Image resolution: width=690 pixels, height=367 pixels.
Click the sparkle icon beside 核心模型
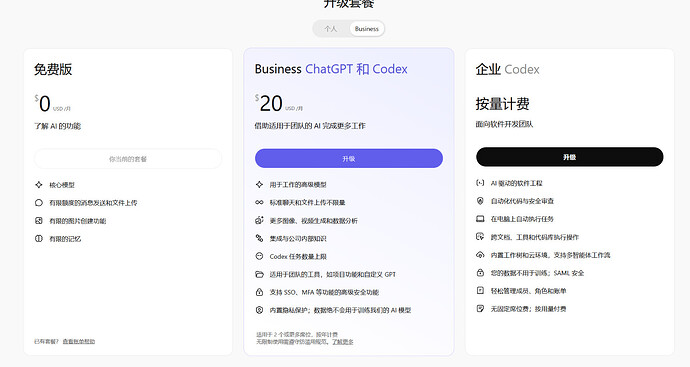[x=39, y=185]
